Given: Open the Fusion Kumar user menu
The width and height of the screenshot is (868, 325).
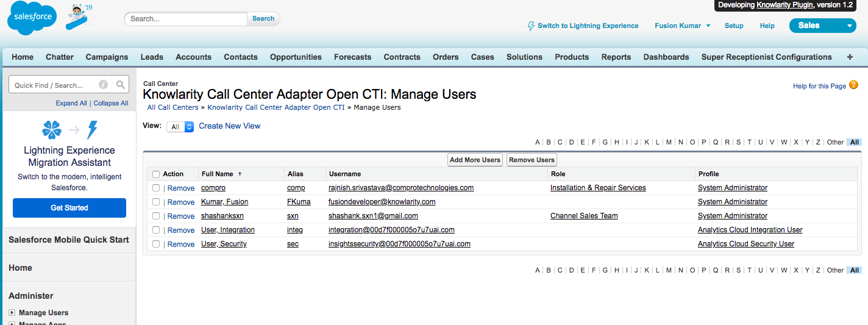Looking at the screenshot, I should [x=682, y=26].
